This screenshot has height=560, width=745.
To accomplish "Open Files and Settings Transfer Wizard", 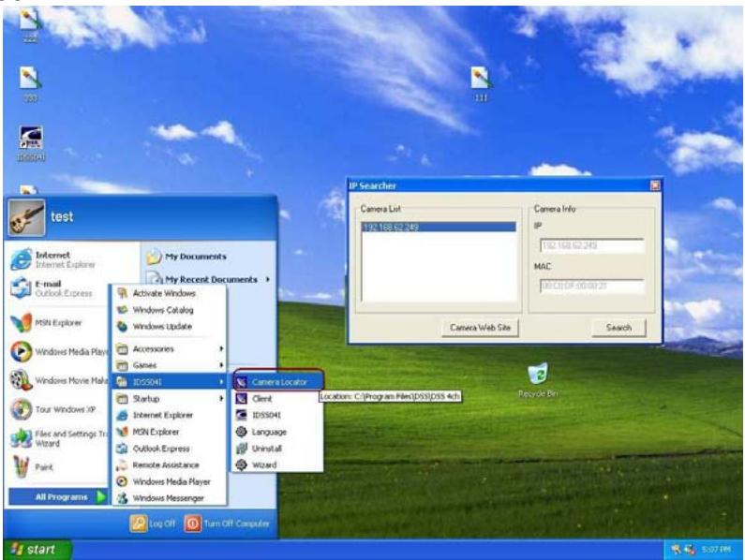I will [x=59, y=438].
